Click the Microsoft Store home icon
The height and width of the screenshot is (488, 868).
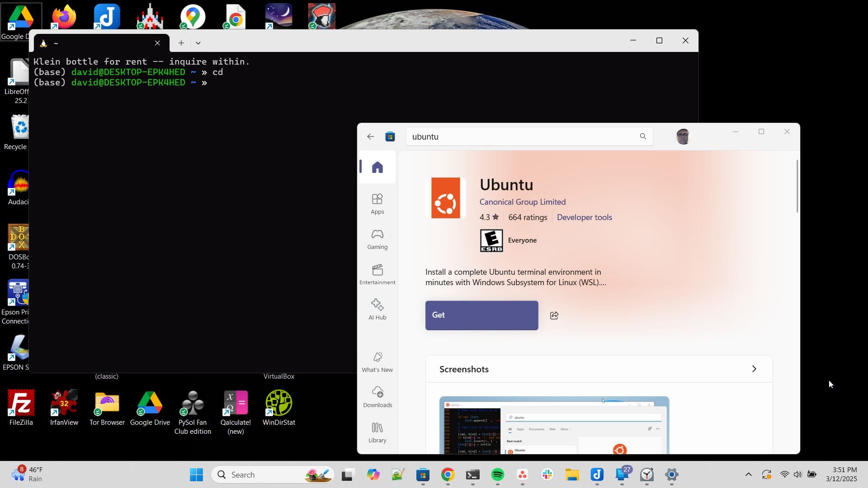coord(377,168)
